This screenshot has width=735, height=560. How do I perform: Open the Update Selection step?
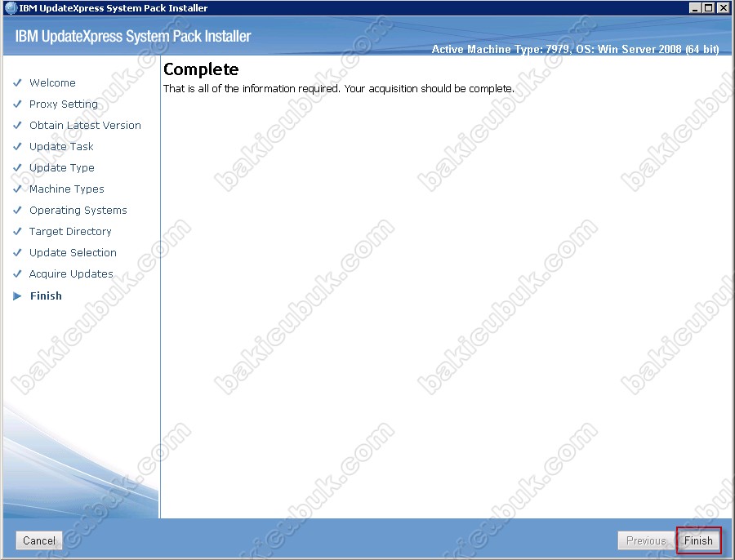[x=73, y=252]
